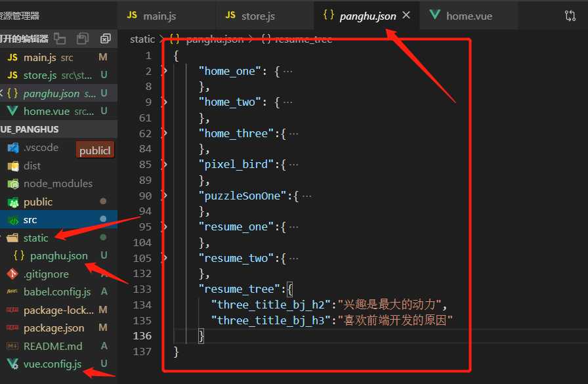Screen dimensions: 588x384
Task: Select the panghu.json editor tab
Action: tap(367, 16)
